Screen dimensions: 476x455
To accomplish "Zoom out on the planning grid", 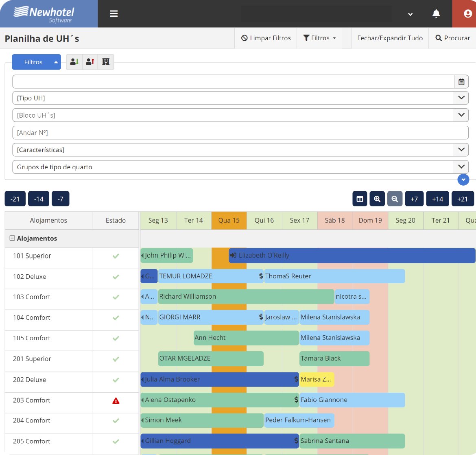I will [x=395, y=199].
